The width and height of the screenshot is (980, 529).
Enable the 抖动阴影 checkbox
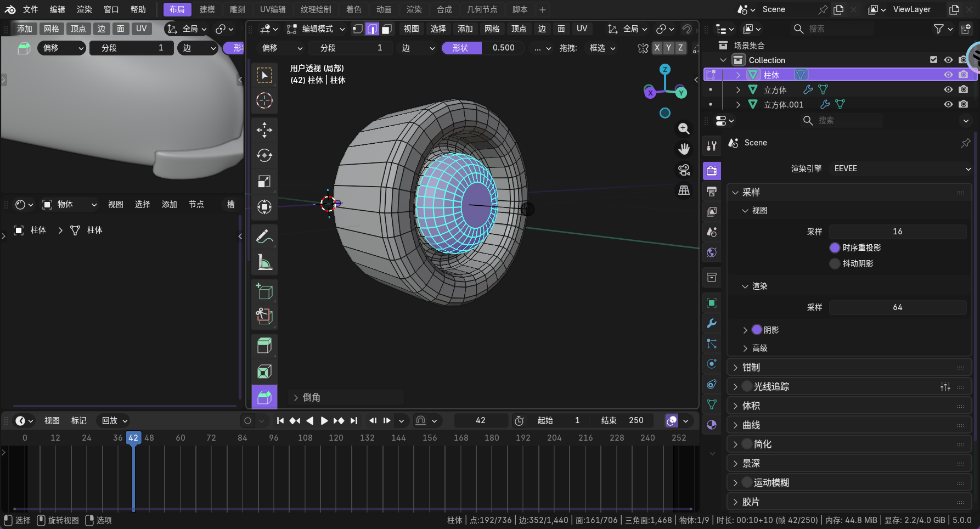tap(835, 263)
